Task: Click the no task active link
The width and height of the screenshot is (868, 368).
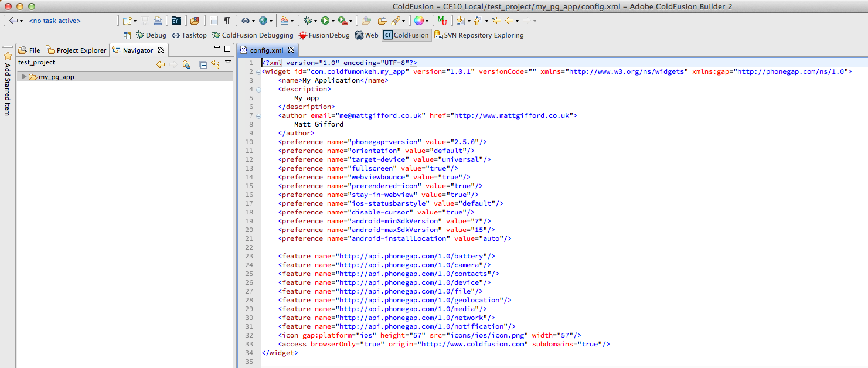Action: [55, 21]
